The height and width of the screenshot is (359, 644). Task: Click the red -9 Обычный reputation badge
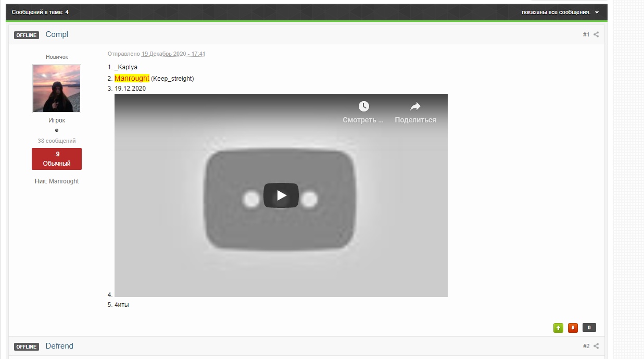point(57,159)
